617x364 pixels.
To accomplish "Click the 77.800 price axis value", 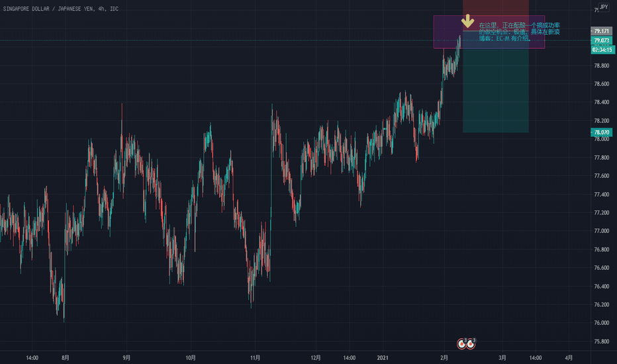I will pos(602,158).
